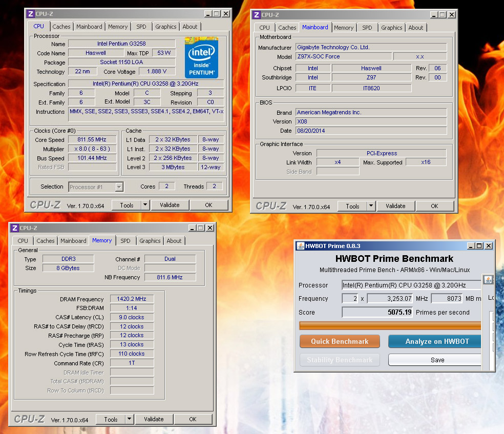Click the Core Speed 811.55 MHz value
This screenshot has height=434, width=504.
pos(92,139)
